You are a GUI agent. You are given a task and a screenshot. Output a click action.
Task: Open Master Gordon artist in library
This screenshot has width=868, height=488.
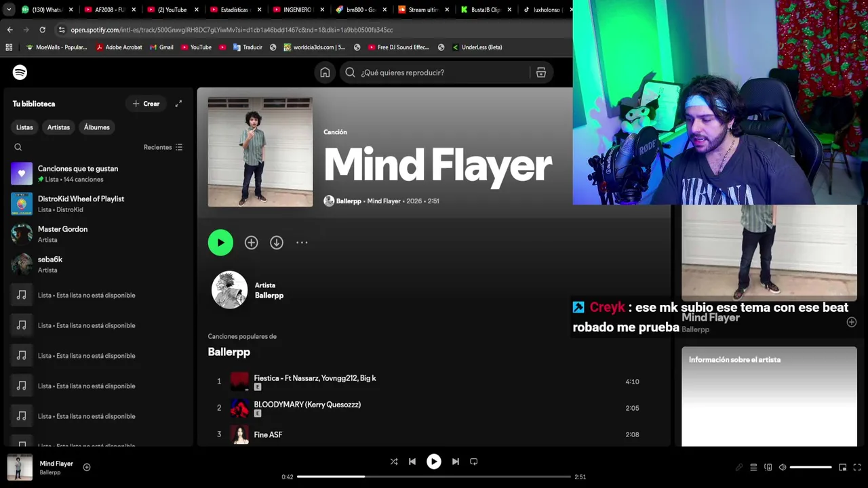tap(98, 234)
